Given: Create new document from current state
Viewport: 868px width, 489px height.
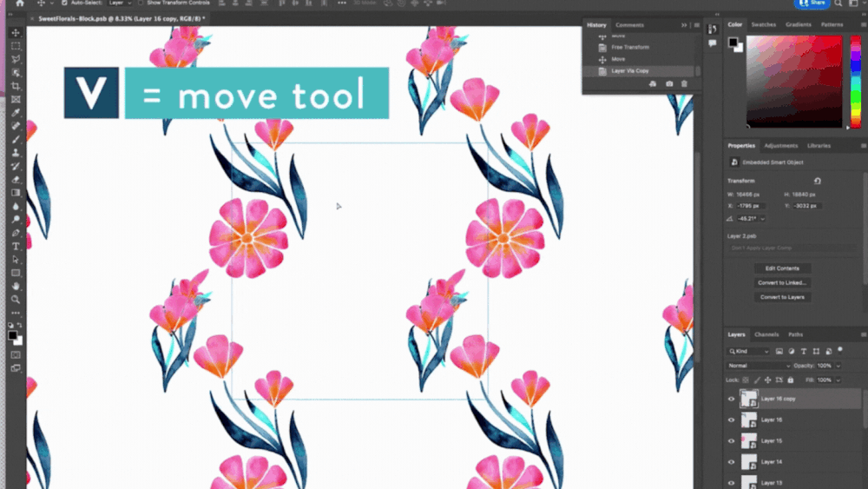Looking at the screenshot, I should pyautogui.click(x=653, y=83).
